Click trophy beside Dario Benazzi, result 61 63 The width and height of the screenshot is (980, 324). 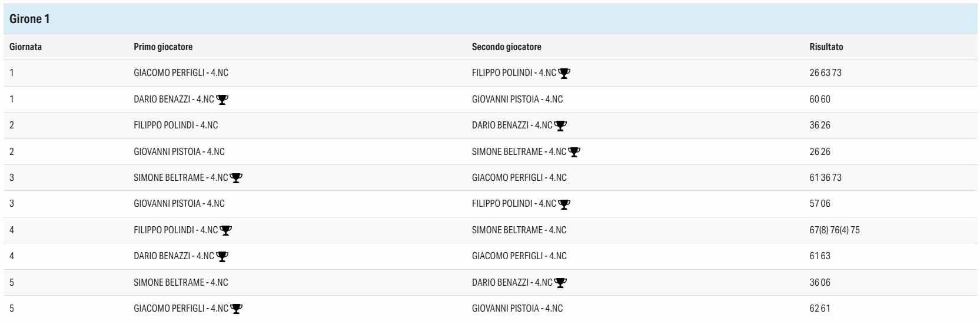[222, 256]
